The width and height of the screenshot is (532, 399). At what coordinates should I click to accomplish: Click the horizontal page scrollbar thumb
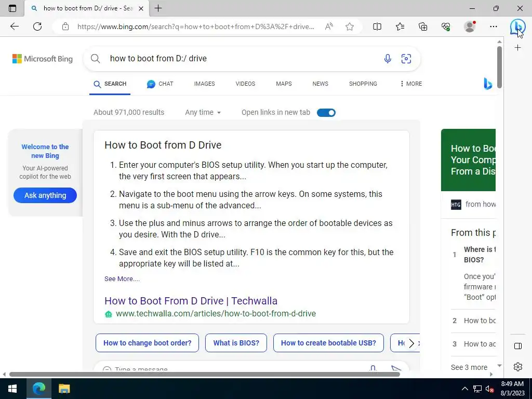[x=205, y=374]
